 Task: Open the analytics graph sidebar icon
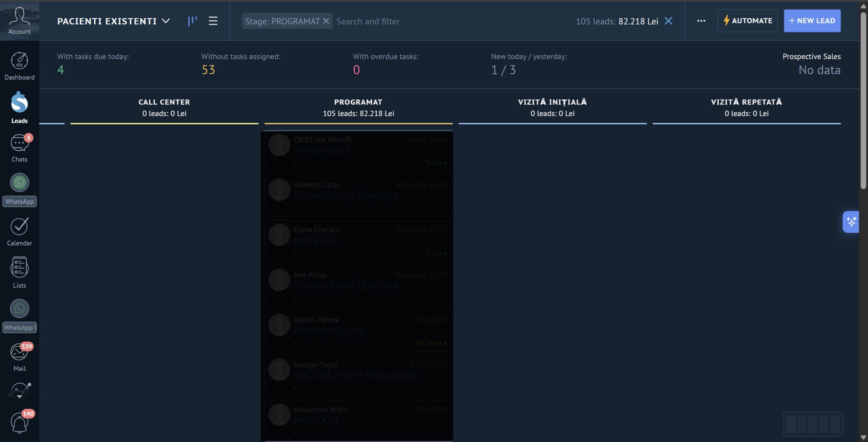click(x=19, y=391)
